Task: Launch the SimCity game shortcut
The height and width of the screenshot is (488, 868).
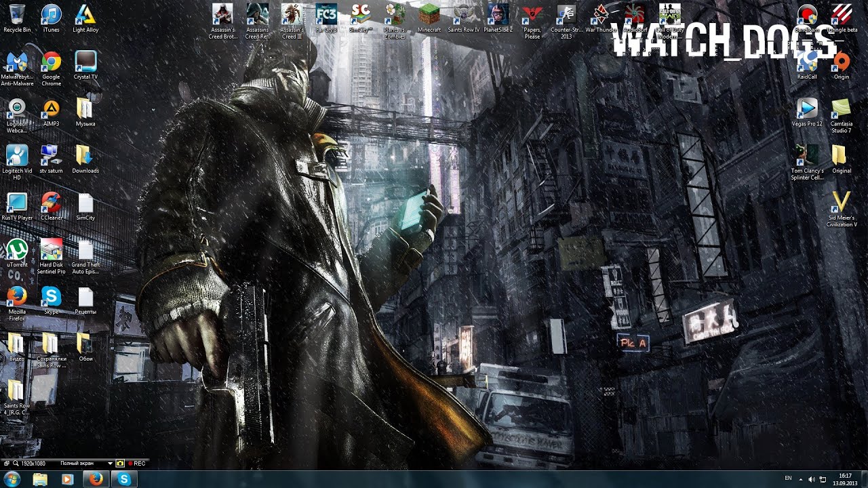Action: click(360, 18)
